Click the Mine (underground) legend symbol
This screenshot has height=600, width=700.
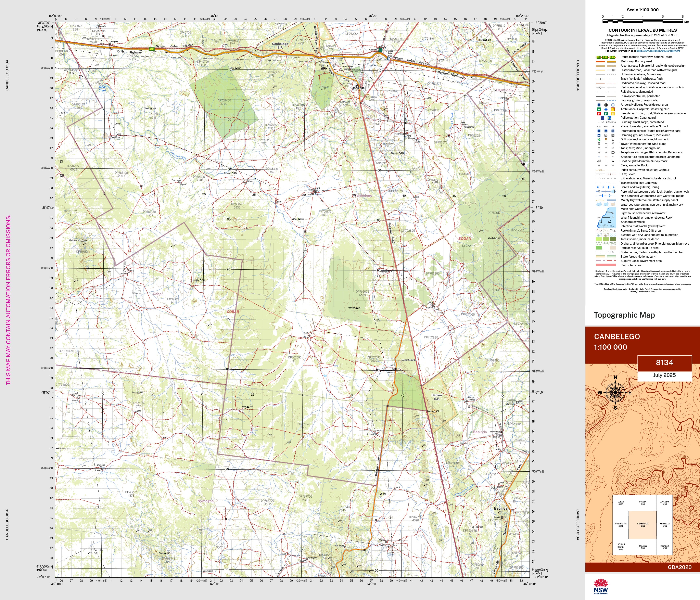(613, 148)
